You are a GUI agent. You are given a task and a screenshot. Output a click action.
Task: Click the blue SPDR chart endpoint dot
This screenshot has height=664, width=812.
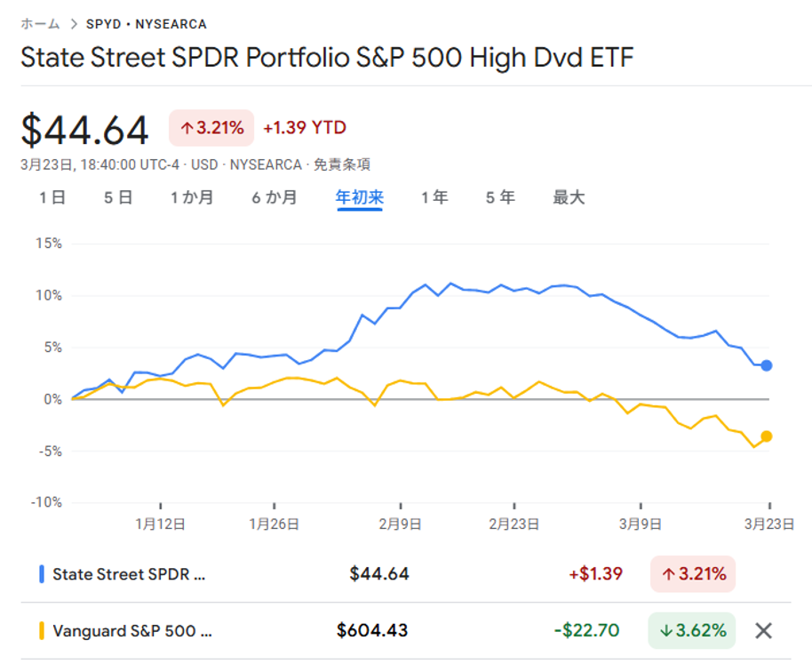coord(767,365)
